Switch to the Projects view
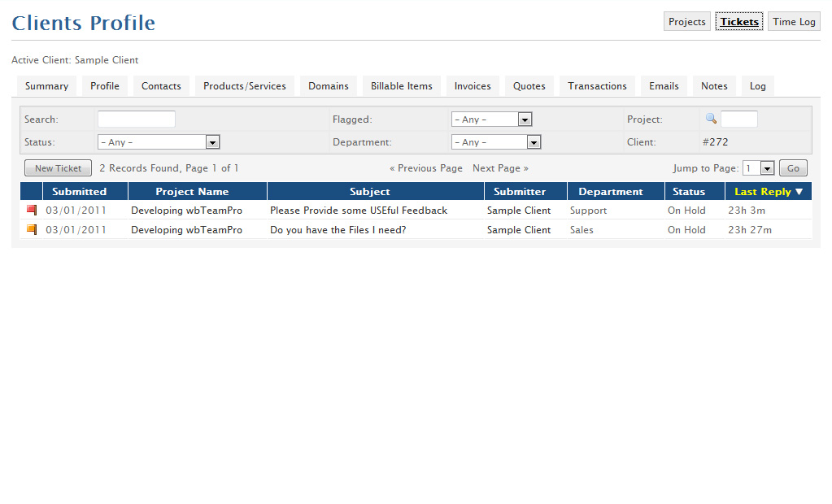832x504 pixels. pyautogui.click(x=686, y=21)
